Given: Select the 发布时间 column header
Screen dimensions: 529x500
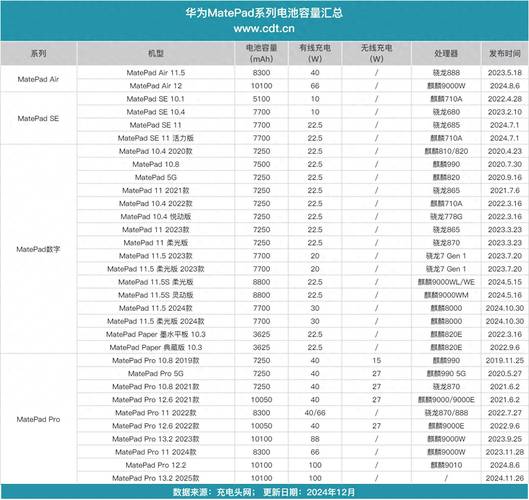Looking at the screenshot, I should click(505, 53).
